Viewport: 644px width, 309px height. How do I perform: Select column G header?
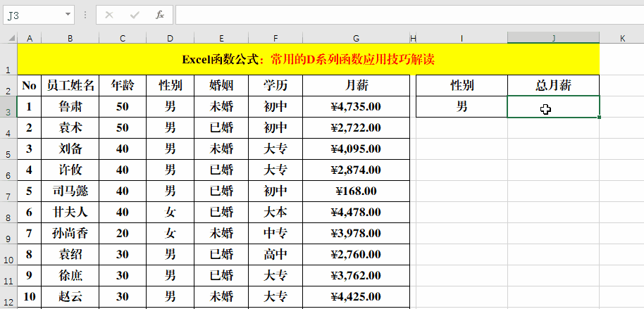click(356, 38)
